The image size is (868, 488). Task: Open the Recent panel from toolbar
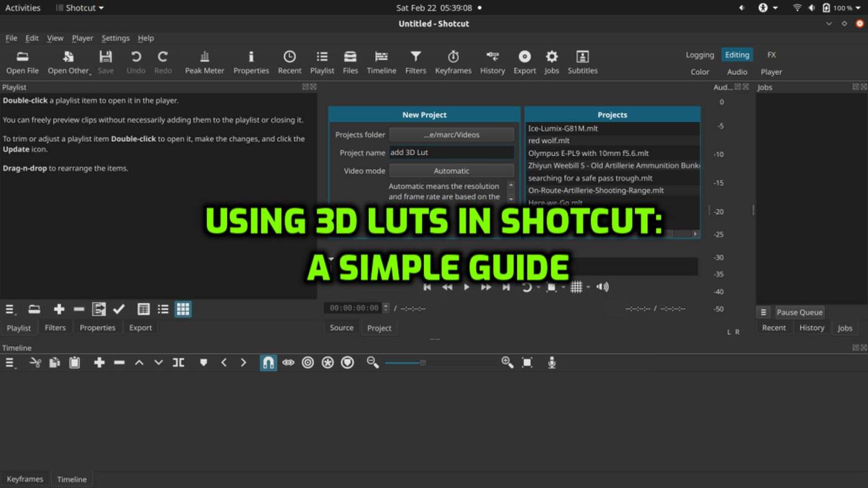tap(290, 63)
